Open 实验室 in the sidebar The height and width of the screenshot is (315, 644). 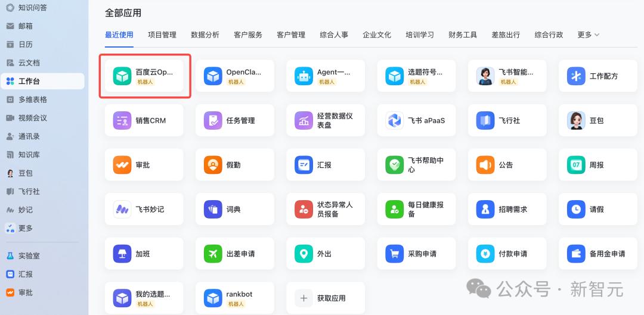pyautogui.click(x=43, y=256)
